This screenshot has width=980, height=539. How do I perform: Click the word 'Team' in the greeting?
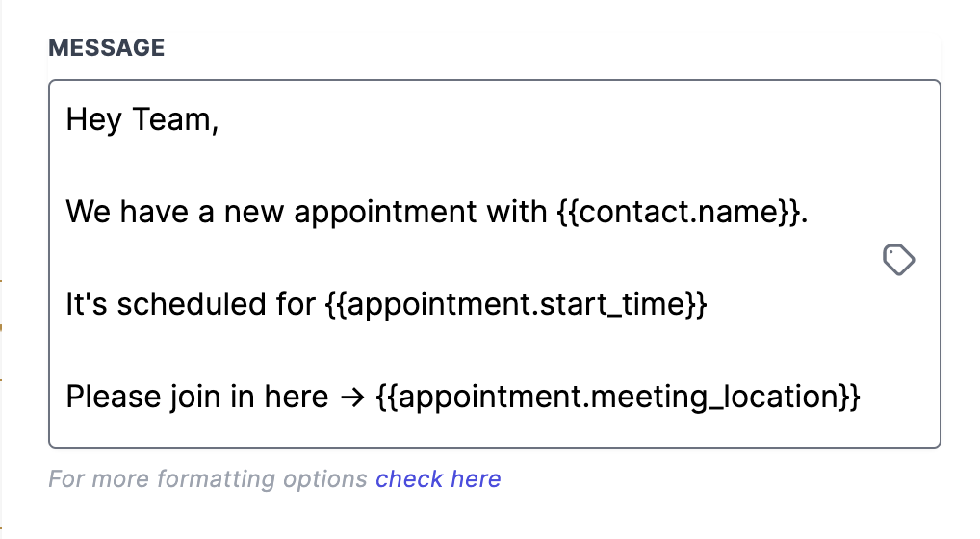pos(172,119)
